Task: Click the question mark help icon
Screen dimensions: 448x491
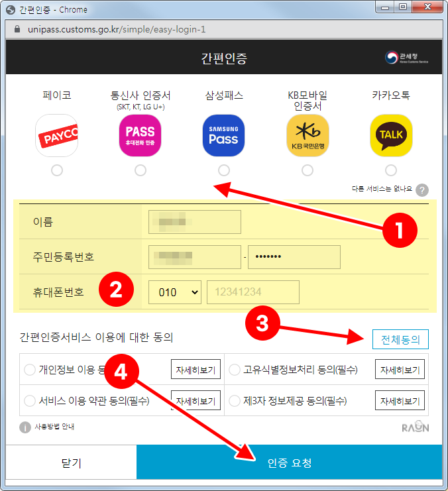Action: 422,190
